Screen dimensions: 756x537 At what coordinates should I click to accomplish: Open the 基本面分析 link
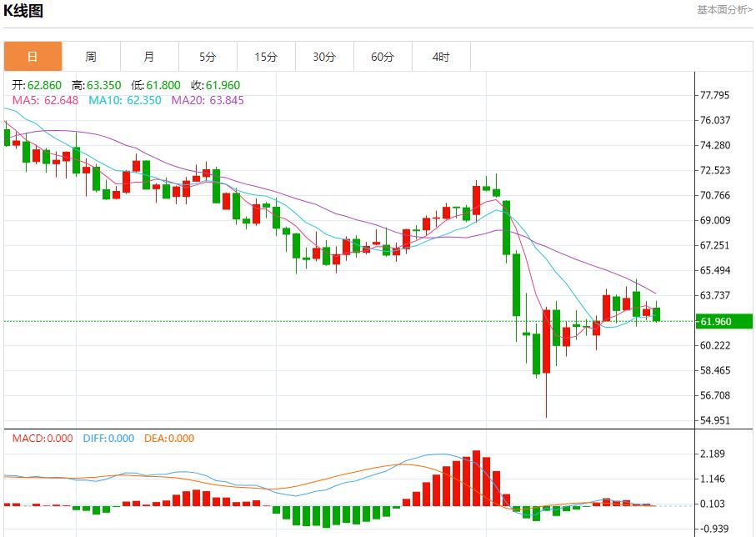[x=724, y=10]
